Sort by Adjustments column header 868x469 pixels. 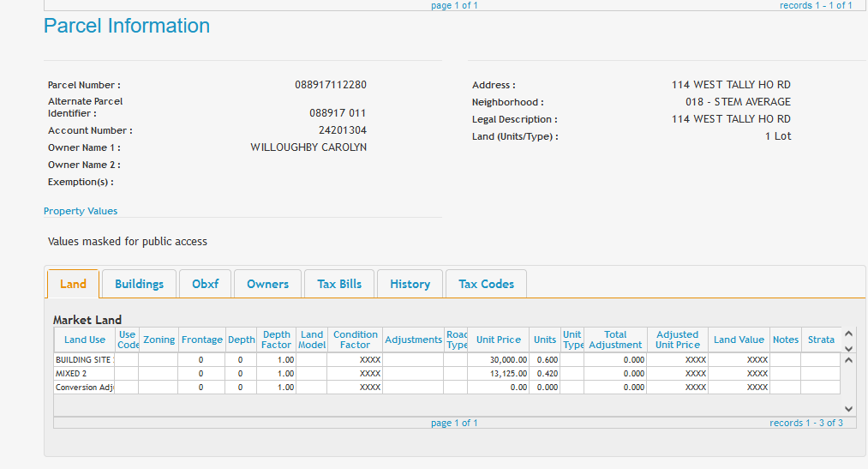[414, 340]
